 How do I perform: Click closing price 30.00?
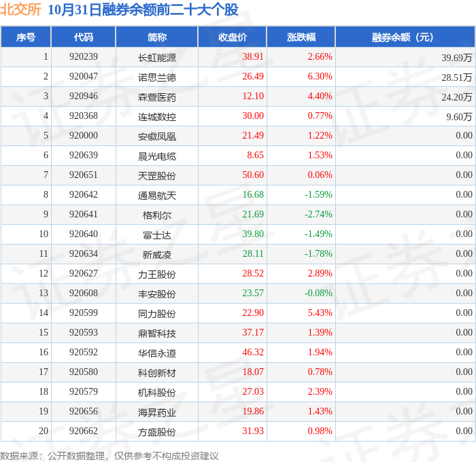(253, 116)
